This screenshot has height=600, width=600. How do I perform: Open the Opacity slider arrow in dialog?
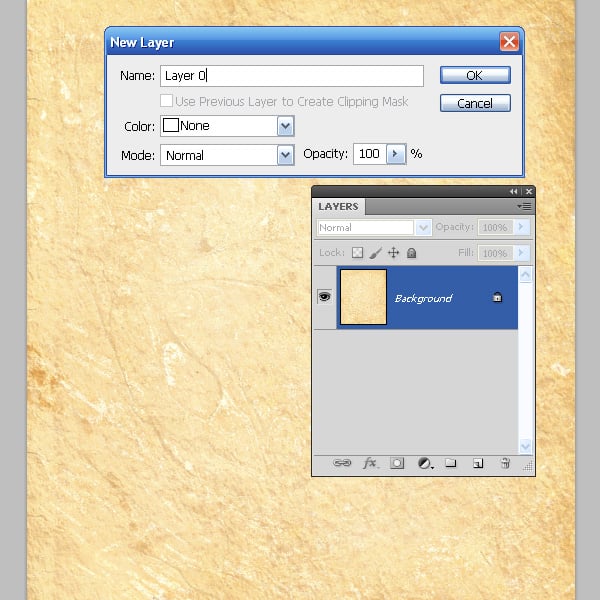point(395,154)
